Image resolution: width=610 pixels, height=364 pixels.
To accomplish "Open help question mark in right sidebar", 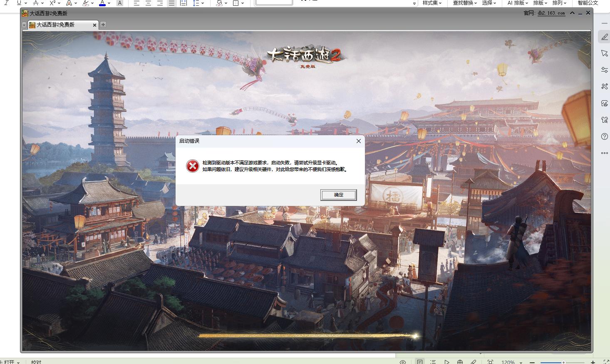I will [x=605, y=136].
